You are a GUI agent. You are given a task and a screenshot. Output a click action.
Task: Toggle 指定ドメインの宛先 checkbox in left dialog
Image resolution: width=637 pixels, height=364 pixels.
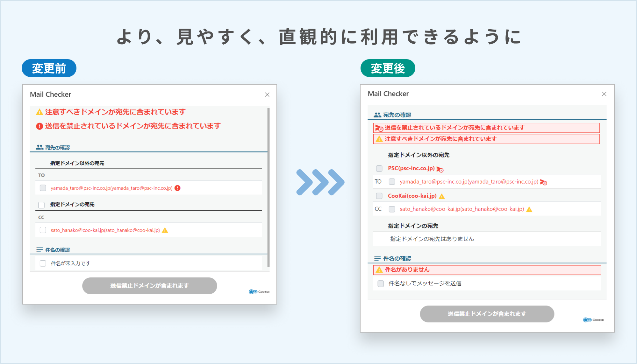coord(41,205)
